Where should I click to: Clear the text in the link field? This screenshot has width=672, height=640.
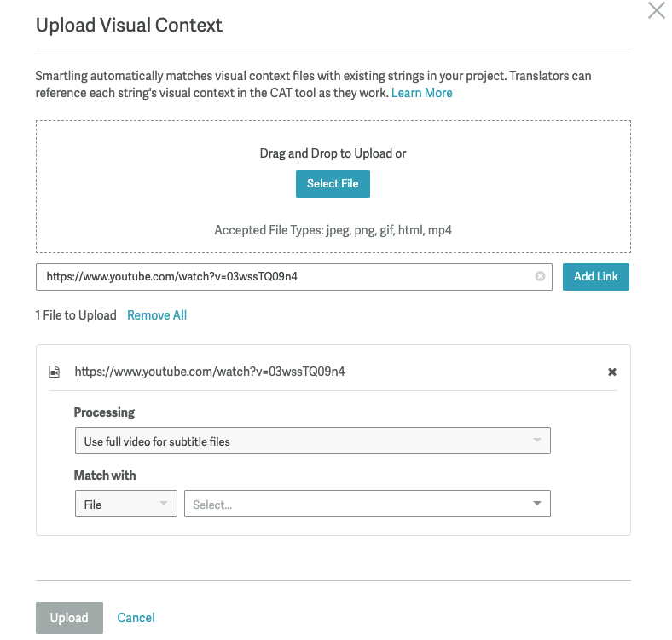(540, 276)
